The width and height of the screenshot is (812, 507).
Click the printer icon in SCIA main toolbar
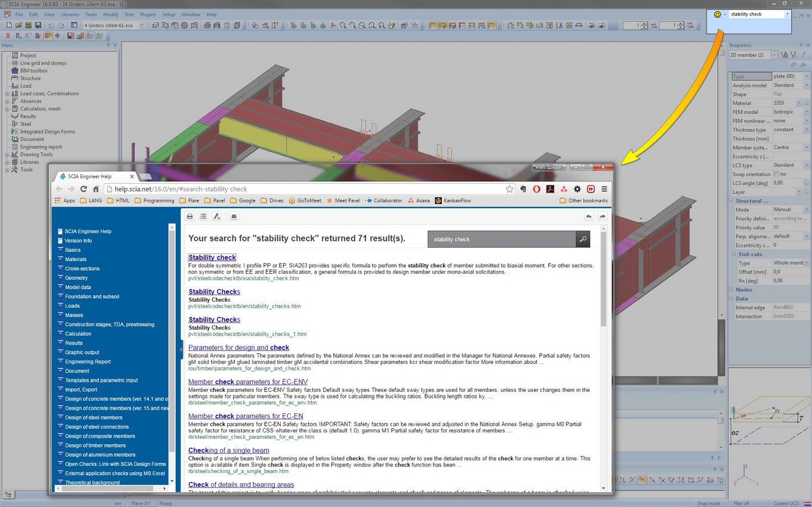click(x=207, y=26)
